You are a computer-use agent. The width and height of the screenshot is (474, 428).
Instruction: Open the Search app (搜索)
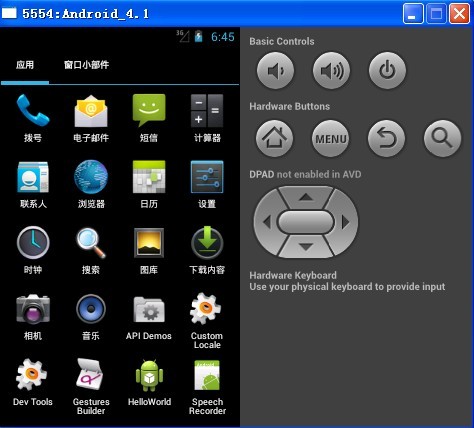(91, 250)
